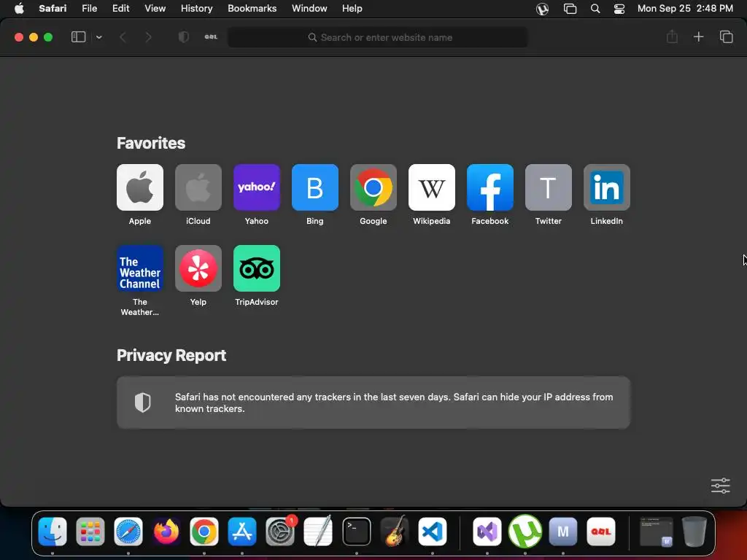Add a new tab with plus button
This screenshot has width=747, height=560.
click(698, 36)
